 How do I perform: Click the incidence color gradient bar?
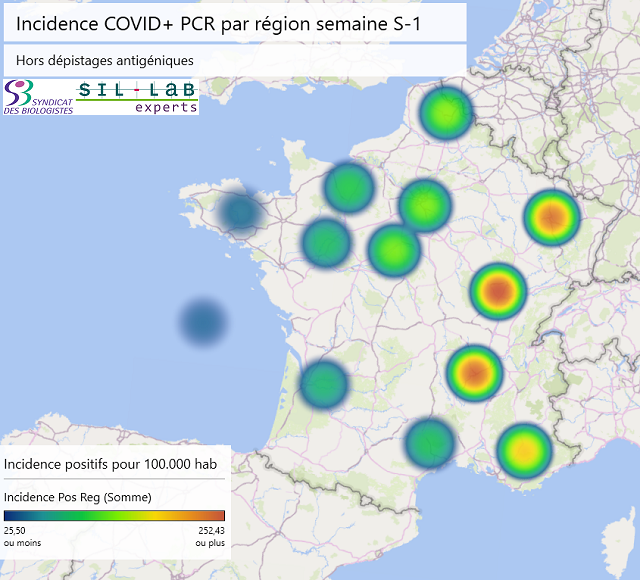click(114, 516)
